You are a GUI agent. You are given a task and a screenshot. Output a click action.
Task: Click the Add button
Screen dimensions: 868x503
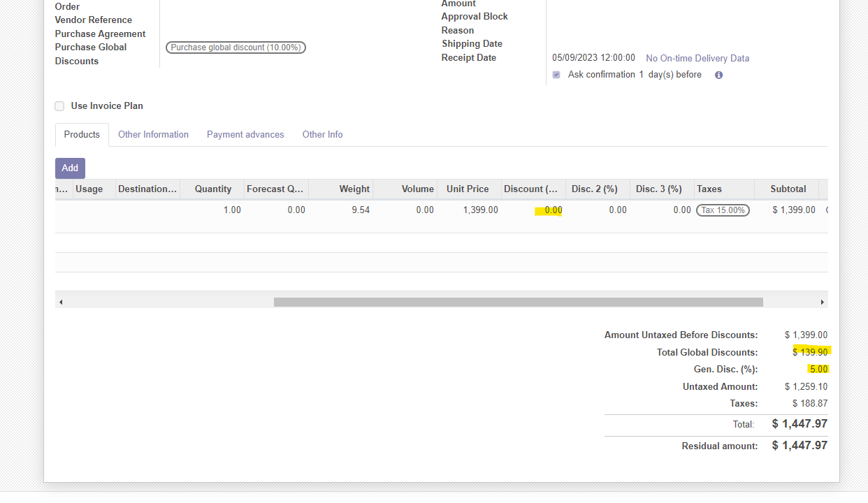[x=70, y=168]
